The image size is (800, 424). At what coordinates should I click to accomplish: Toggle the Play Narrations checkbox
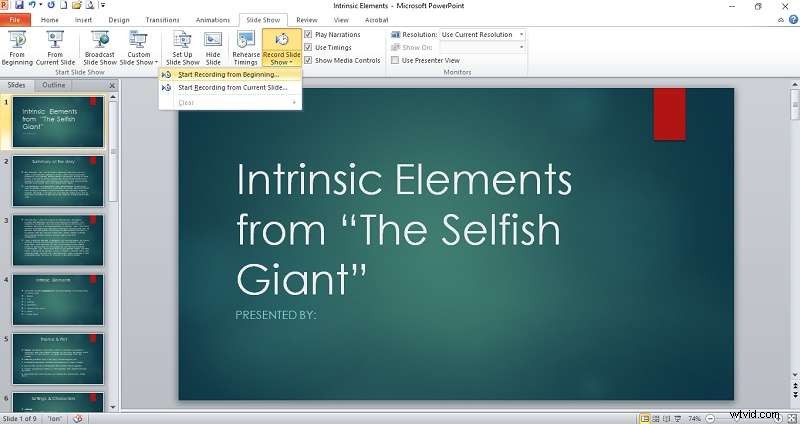point(308,34)
